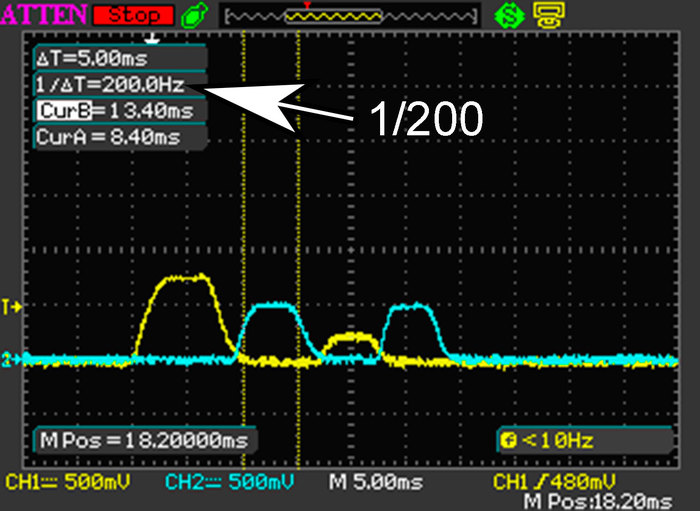Click the yellow print/USB icon

pyautogui.click(x=549, y=15)
